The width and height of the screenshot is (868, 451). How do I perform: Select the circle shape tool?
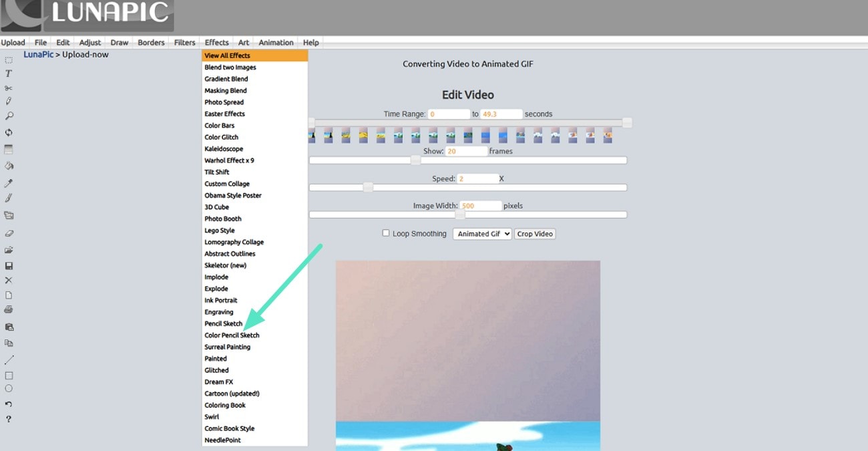pos(9,388)
